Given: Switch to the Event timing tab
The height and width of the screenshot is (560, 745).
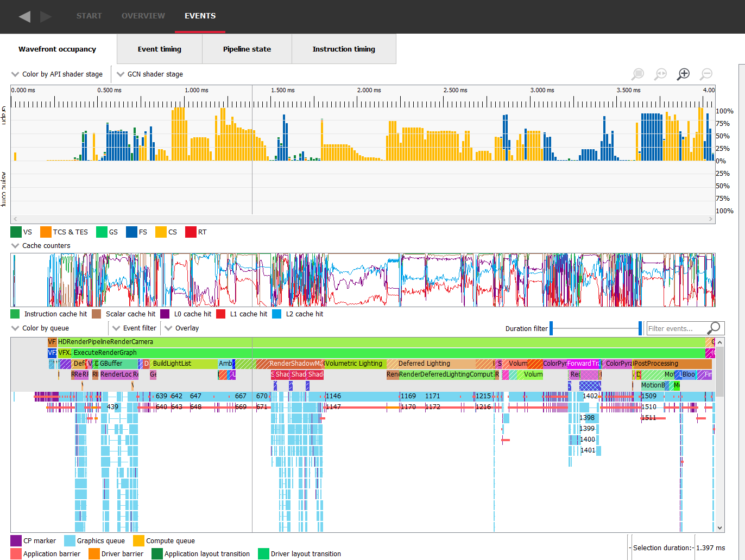Looking at the screenshot, I should pyautogui.click(x=160, y=49).
